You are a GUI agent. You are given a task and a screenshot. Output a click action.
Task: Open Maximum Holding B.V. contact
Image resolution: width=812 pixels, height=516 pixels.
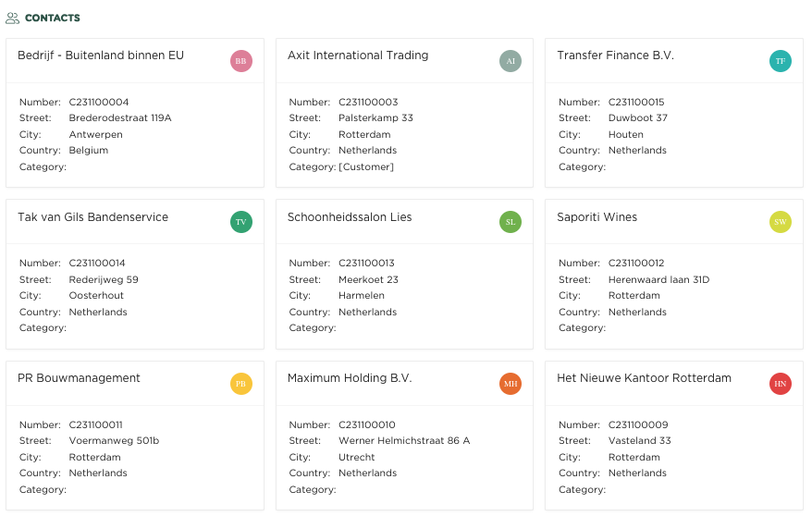coord(350,378)
